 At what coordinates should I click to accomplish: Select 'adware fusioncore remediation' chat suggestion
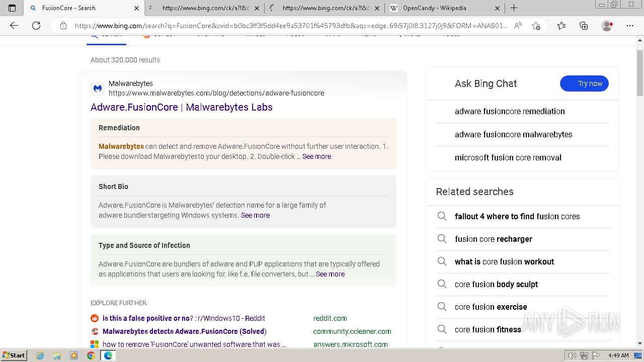coord(510,111)
